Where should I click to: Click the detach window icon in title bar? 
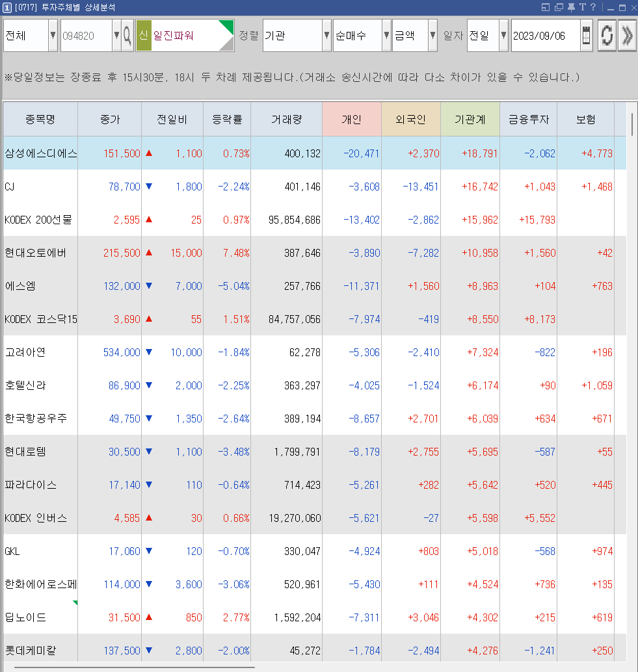pos(559,7)
